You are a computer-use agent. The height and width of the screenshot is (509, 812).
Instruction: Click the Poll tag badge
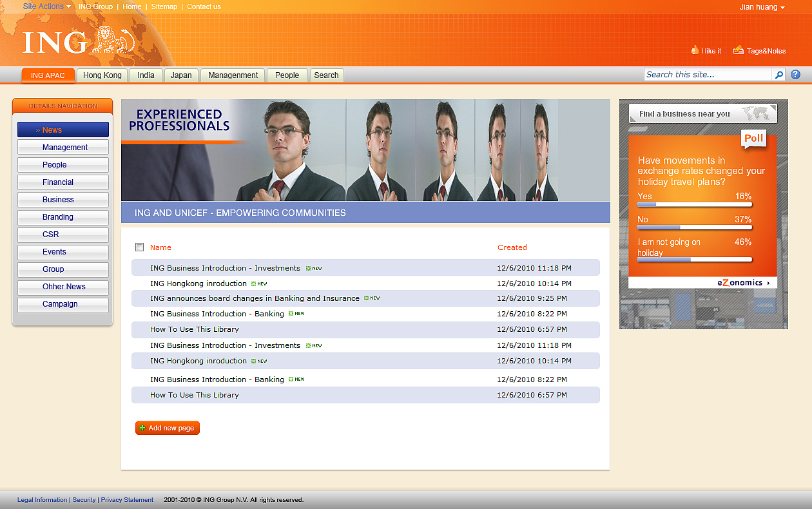pos(754,138)
